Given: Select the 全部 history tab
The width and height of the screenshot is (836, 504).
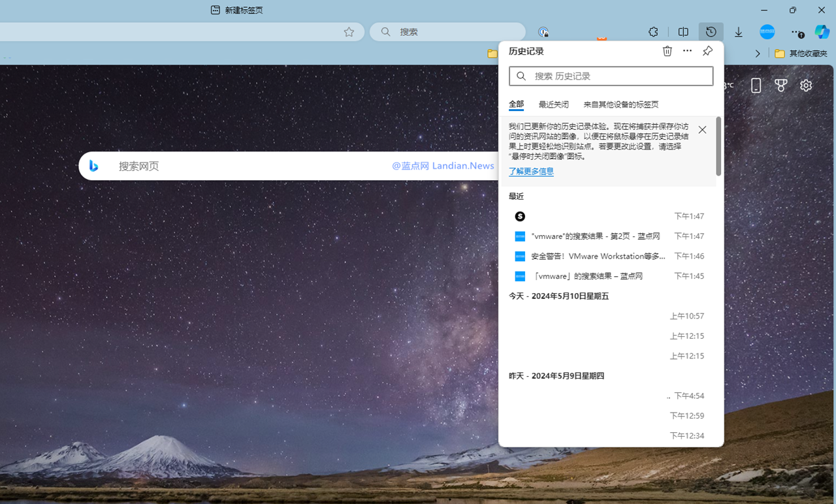Looking at the screenshot, I should tap(516, 104).
